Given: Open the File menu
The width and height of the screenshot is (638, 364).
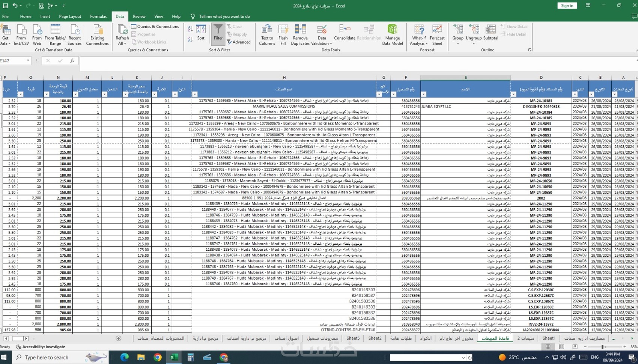Looking at the screenshot, I should pos(5,17).
